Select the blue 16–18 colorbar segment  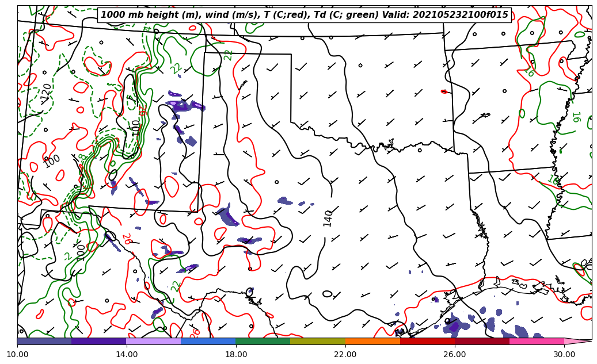208,341
